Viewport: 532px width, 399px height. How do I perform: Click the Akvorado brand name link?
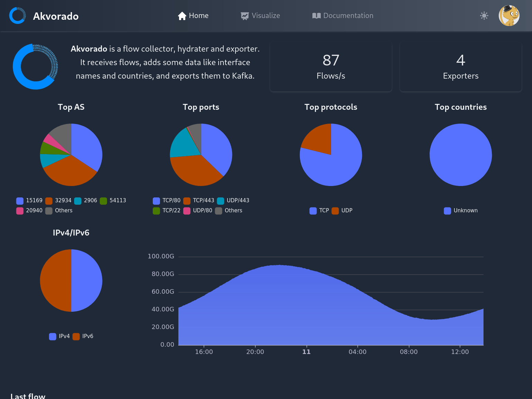click(56, 16)
